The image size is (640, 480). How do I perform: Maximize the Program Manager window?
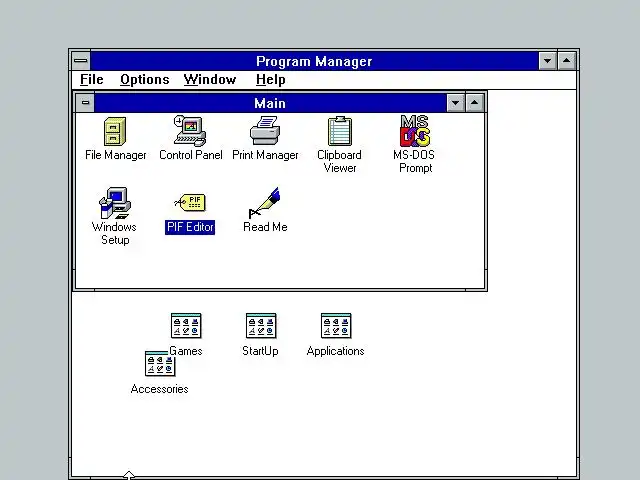tap(567, 61)
